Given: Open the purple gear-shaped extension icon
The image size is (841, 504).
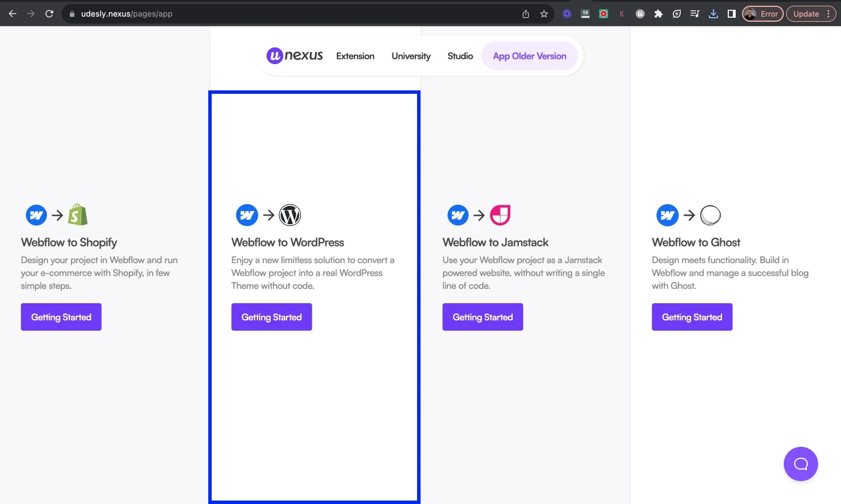Looking at the screenshot, I should [x=567, y=14].
